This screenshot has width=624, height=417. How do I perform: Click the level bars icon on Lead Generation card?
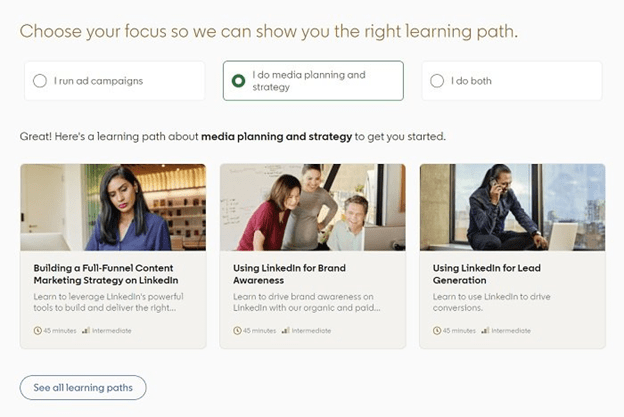pos(485,330)
